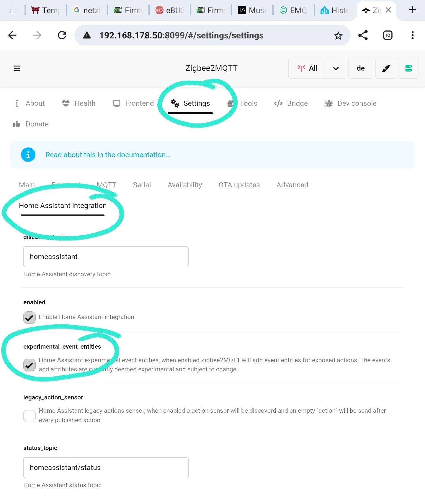Focus the status_topic text field
The width and height of the screenshot is (425, 504).
[x=106, y=468]
